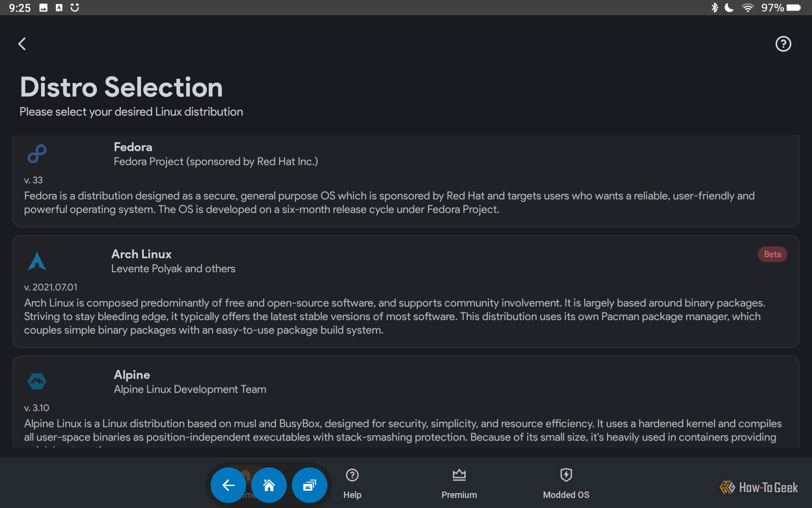This screenshot has height=508, width=812.
Task: Tap the blue floating home button
Action: (x=269, y=485)
